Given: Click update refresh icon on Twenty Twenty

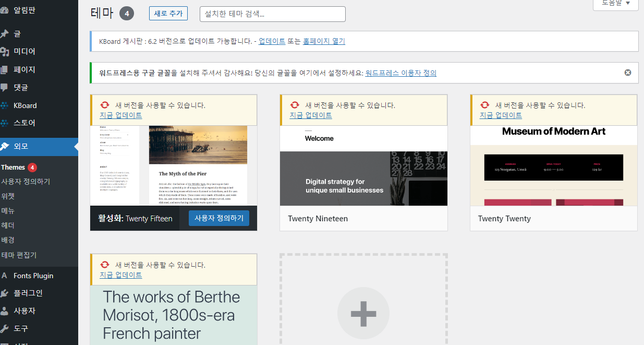Looking at the screenshot, I should pos(485,105).
